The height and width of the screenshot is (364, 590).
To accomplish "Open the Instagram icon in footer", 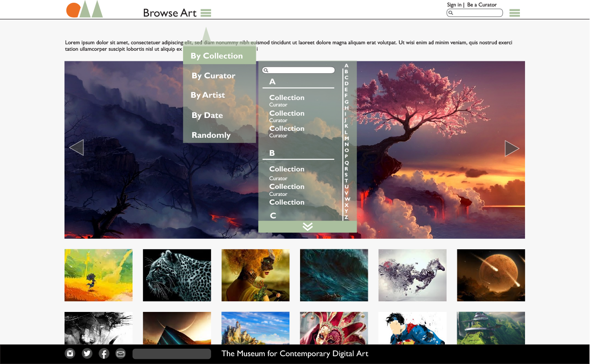I will [x=70, y=353].
